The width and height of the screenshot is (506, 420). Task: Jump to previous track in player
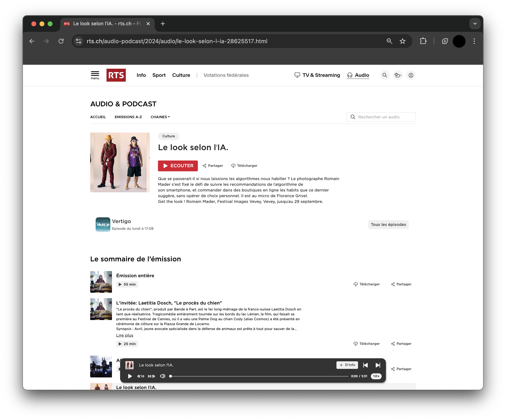pyautogui.click(x=365, y=365)
